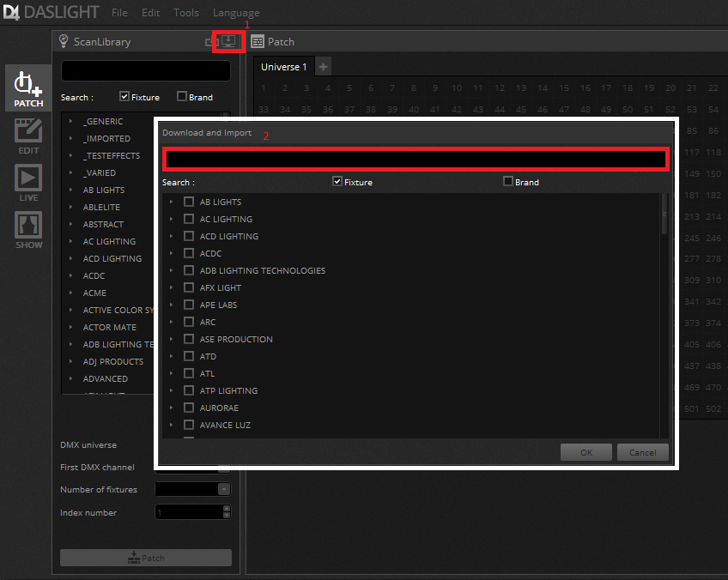The image size is (728, 580).
Task: Tick the APE LABS checkbox
Action: pyautogui.click(x=189, y=305)
